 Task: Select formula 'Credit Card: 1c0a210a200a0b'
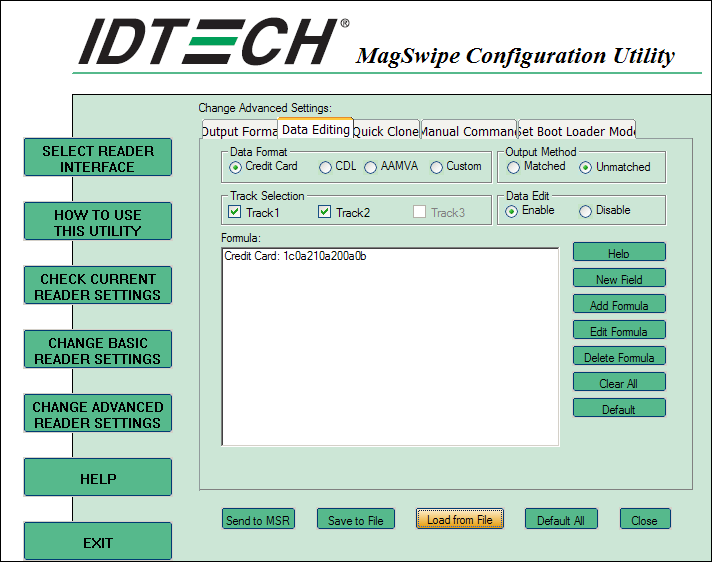tap(295, 256)
